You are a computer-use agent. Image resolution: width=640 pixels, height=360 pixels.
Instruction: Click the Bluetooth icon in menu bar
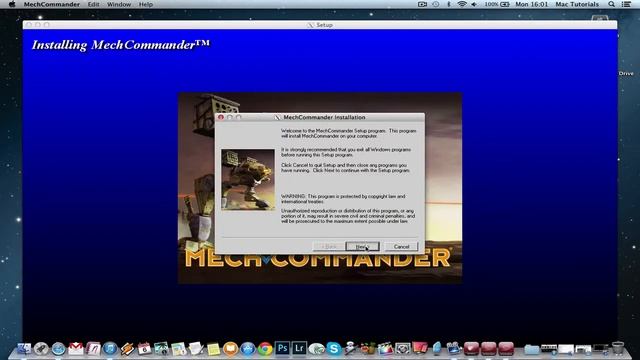(449, 4)
